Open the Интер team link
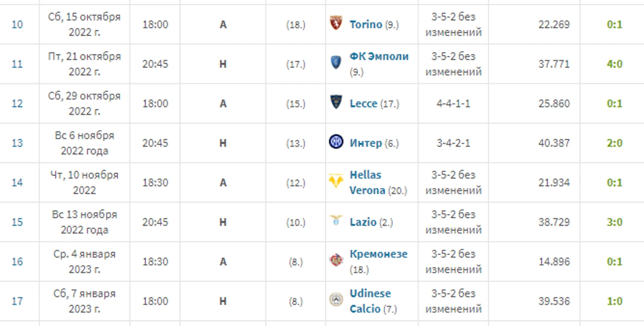The height and width of the screenshot is (326, 644). pyautogui.click(x=366, y=143)
